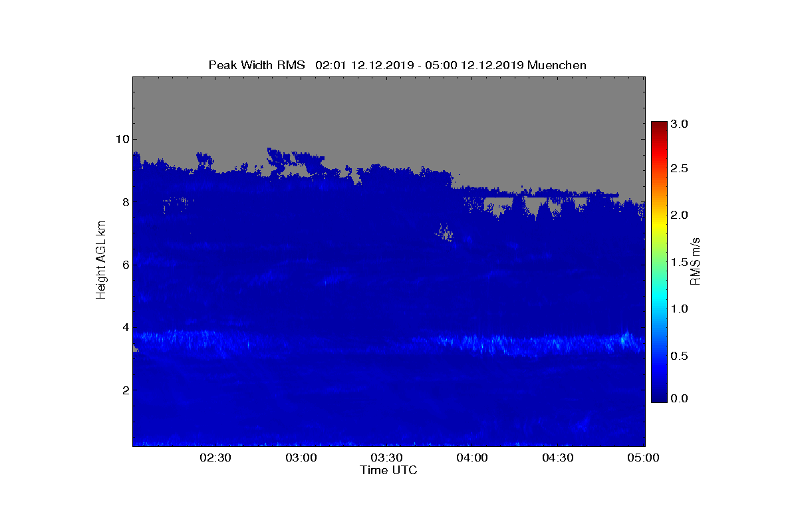Viewport: 798px width, 532px height.
Task: Click the 4 height tick label
Action: pyautogui.click(x=124, y=327)
